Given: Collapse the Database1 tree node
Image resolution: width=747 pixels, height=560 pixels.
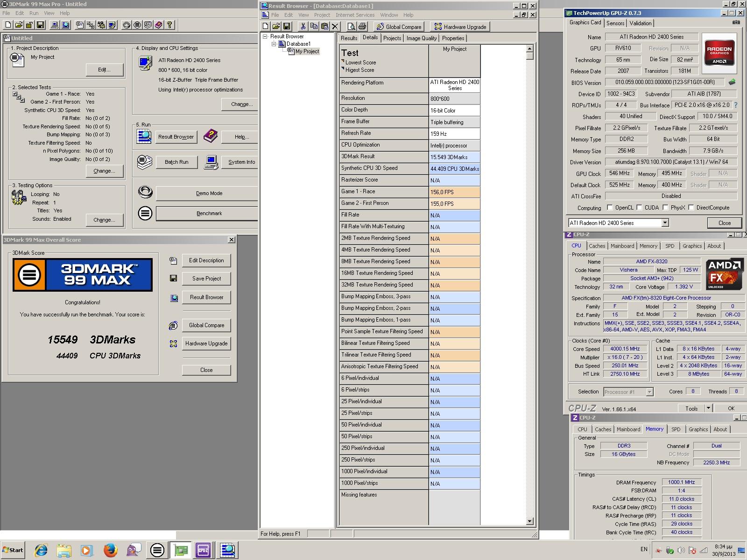Looking at the screenshot, I should 274,44.
